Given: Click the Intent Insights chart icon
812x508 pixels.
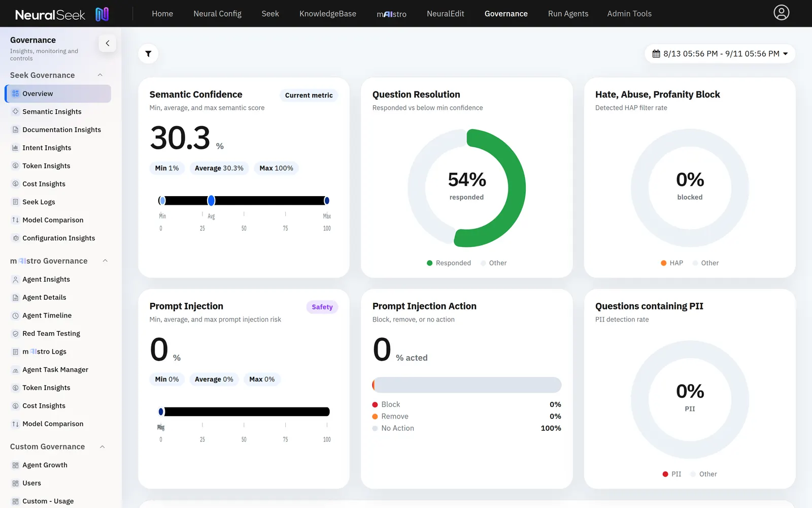Looking at the screenshot, I should coord(16,148).
